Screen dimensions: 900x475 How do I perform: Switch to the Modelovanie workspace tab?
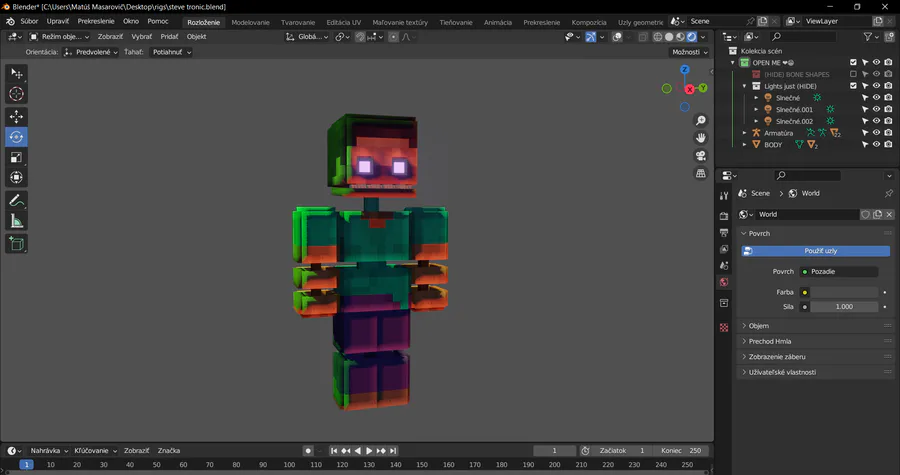click(250, 22)
